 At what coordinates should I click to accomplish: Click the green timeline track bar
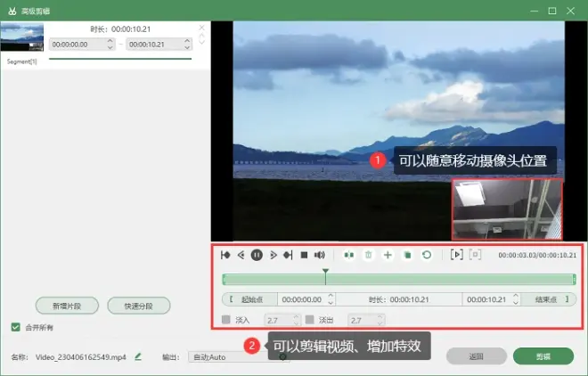click(x=399, y=279)
